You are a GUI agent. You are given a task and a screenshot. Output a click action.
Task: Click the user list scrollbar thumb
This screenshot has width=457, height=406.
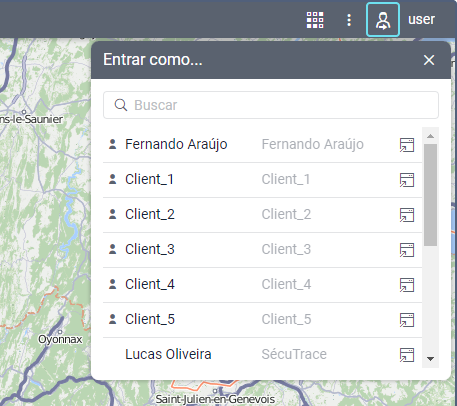430,195
